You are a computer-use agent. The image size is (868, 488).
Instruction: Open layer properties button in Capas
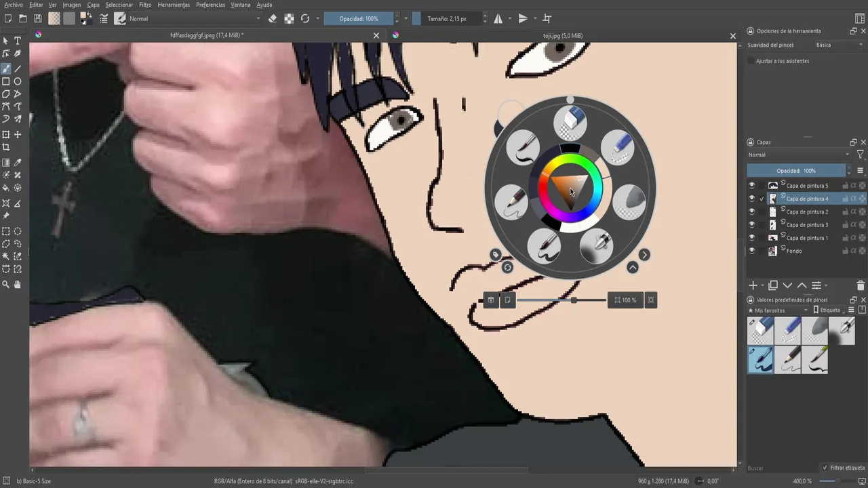click(x=816, y=285)
